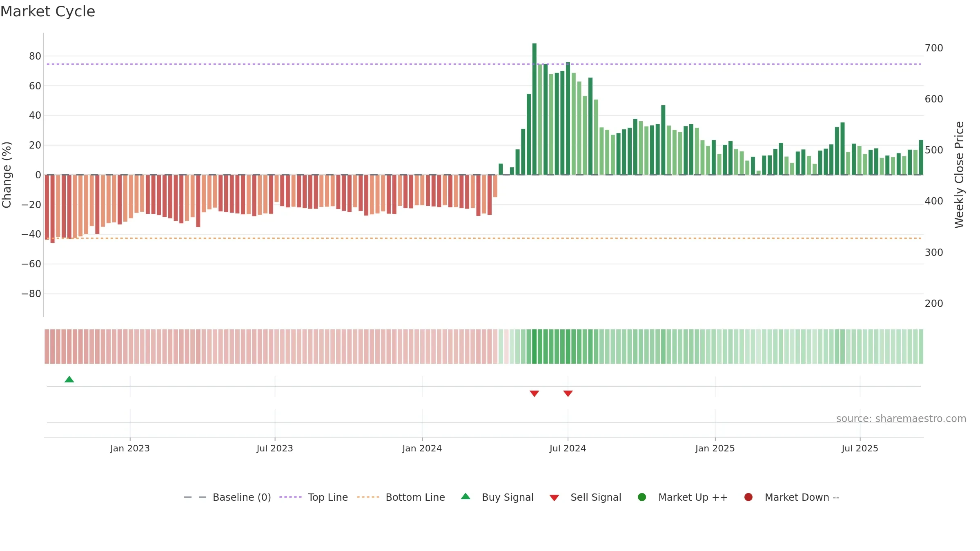Click the −80 tick on the left axis
The width and height of the screenshot is (980, 551).
click(31, 294)
